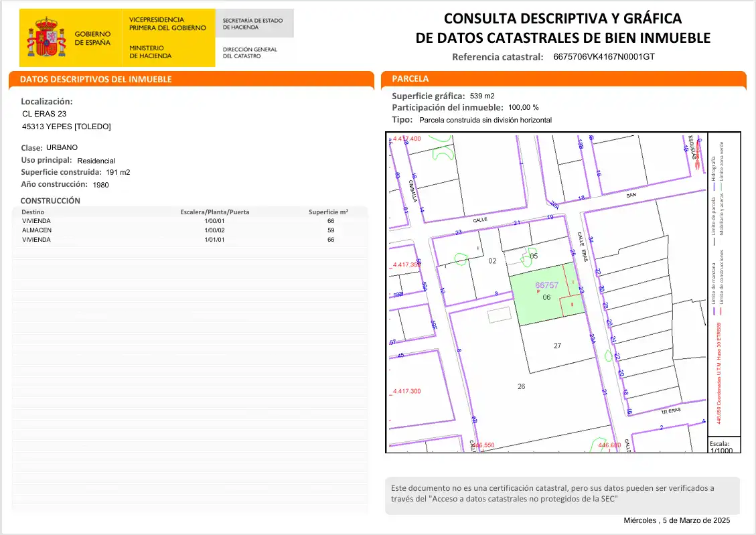Select '45313 YEPES [TOLEDO]' text
Image resolution: width=756 pixels, height=535 pixels.
(x=66, y=127)
